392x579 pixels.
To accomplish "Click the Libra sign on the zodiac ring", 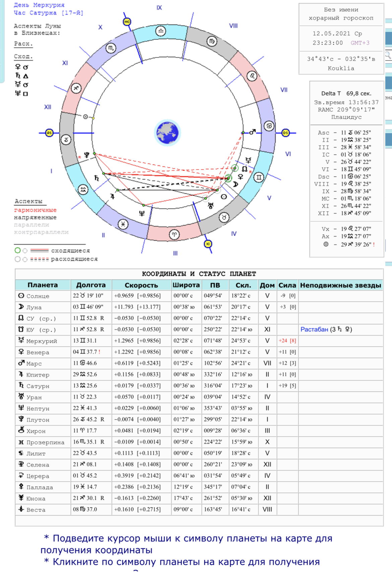I will 161,31.
